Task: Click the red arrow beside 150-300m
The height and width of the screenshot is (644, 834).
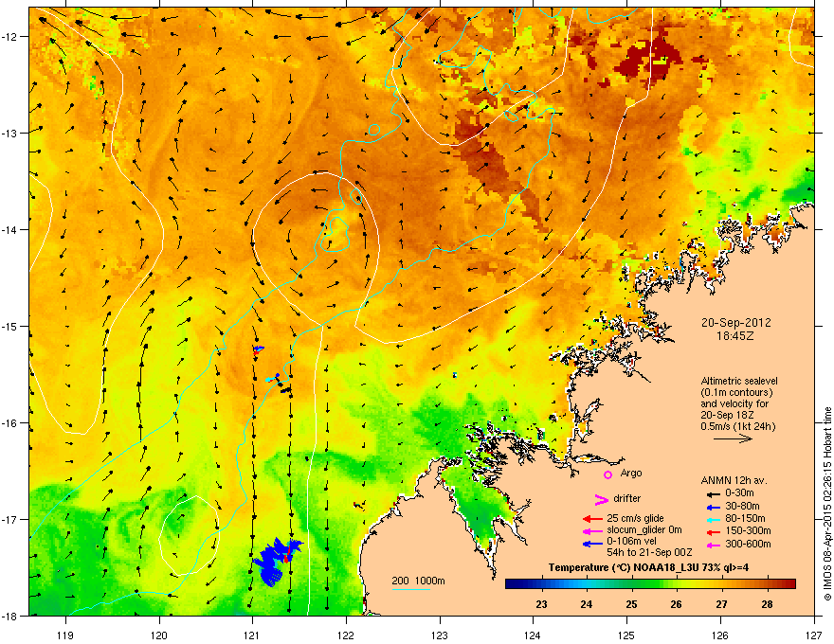Action: click(712, 531)
